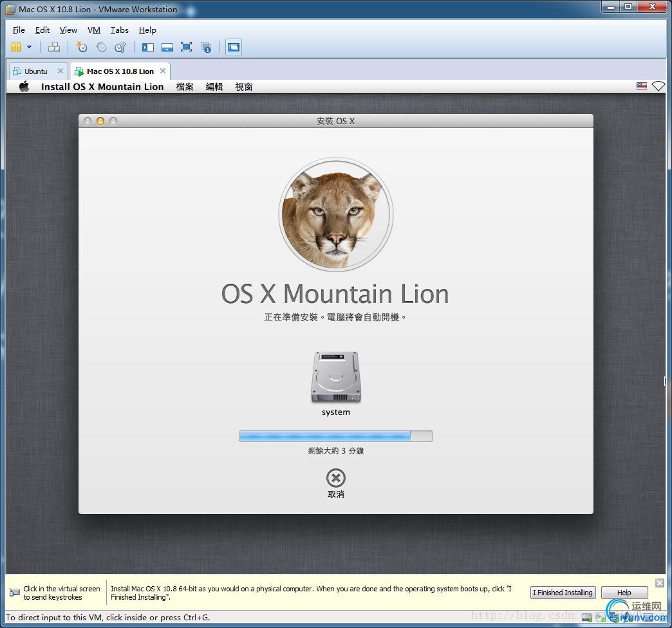Revert the VM to its snapshot
This screenshot has width=672, height=628.
(x=101, y=47)
